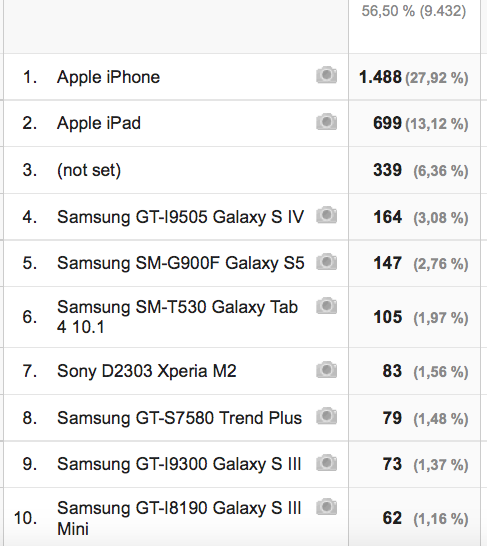The width and height of the screenshot is (487, 546).
Task: Click camera icon for Galaxy S5 row
Action: click(x=327, y=262)
